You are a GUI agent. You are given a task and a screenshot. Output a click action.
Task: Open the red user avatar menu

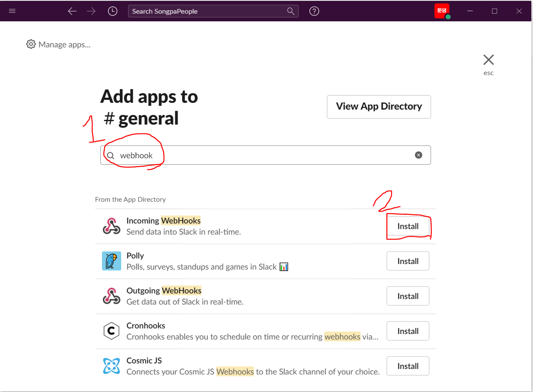point(442,11)
